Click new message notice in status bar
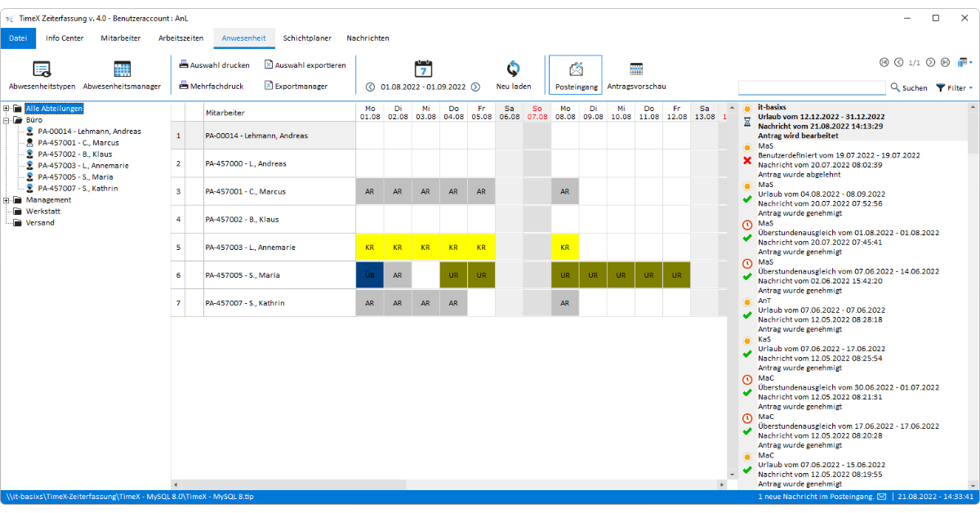Screen dimensions: 980x513 click(x=815, y=497)
